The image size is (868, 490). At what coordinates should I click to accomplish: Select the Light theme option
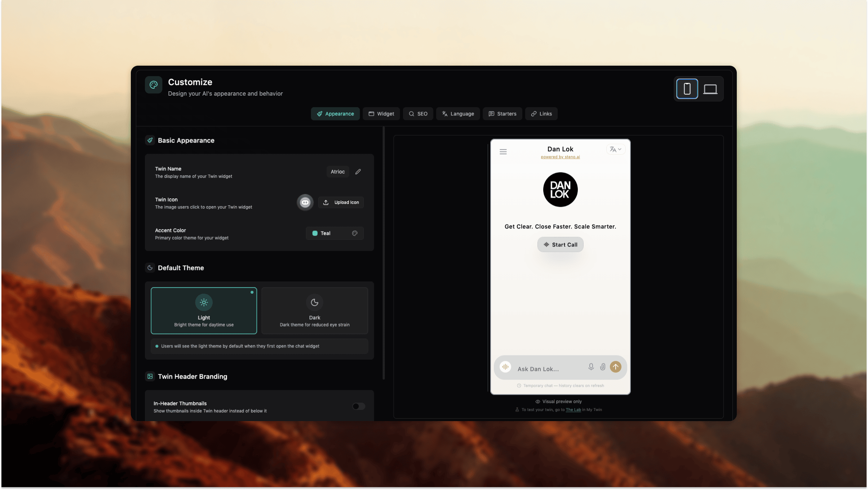204,311
